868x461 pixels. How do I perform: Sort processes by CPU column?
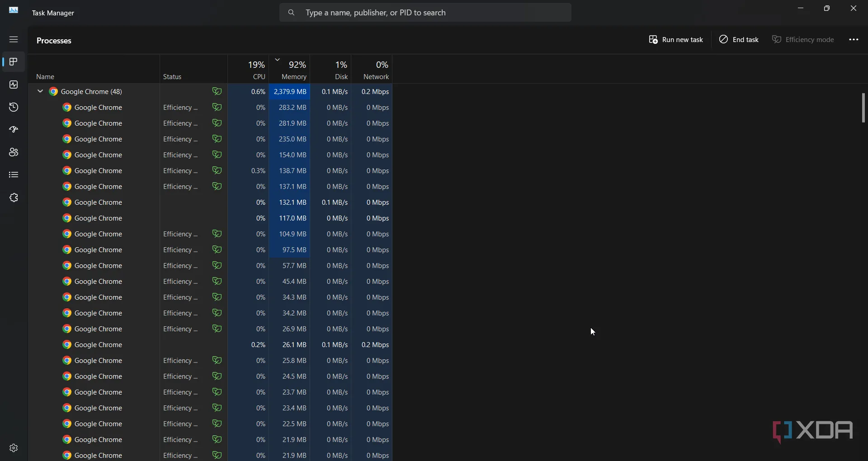click(x=248, y=69)
